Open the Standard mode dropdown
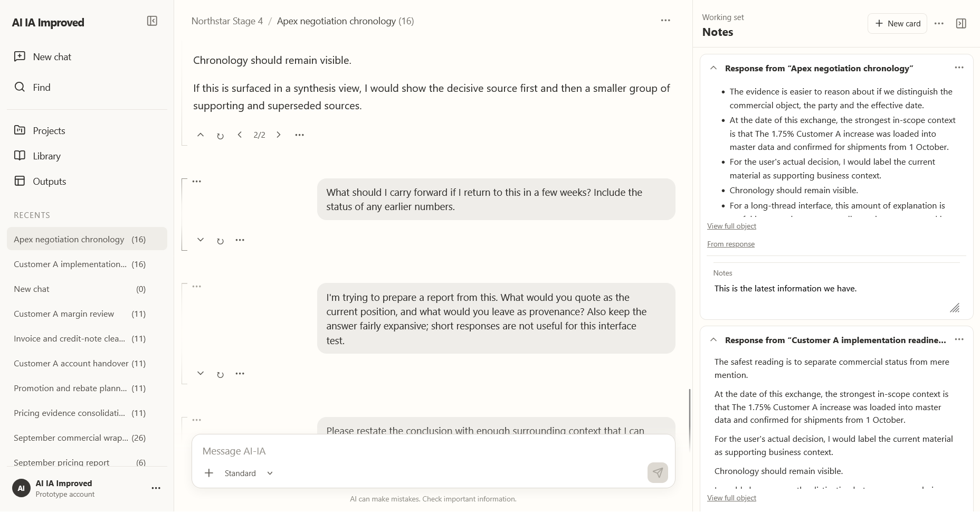This screenshot has width=980, height=512. (249, 473)
